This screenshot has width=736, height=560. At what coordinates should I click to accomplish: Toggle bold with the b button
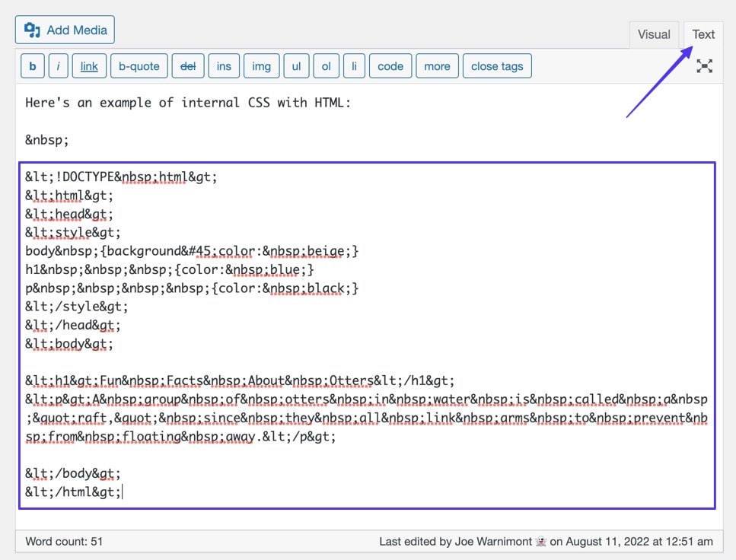32,66
